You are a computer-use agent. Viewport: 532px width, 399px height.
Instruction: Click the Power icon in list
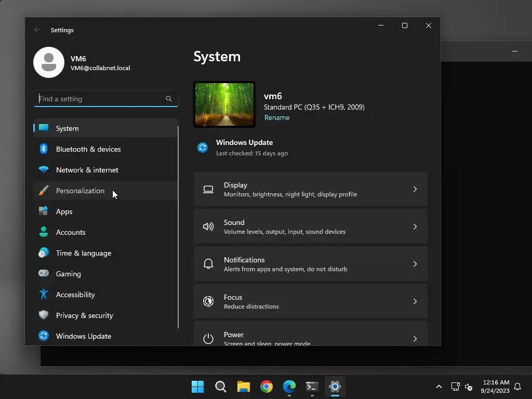pyautogui.click(x=208, y=339)
